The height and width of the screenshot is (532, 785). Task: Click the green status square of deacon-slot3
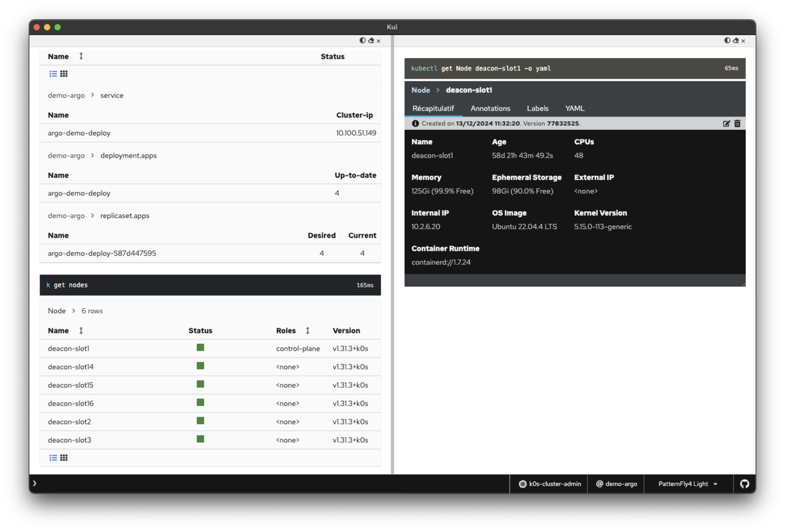point(200,439)
